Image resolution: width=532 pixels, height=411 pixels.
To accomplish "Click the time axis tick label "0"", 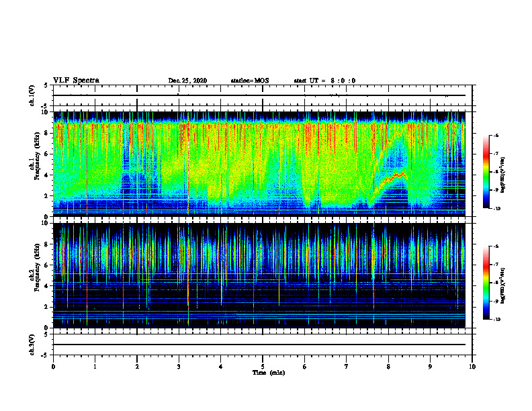I will tap(53, 367).
